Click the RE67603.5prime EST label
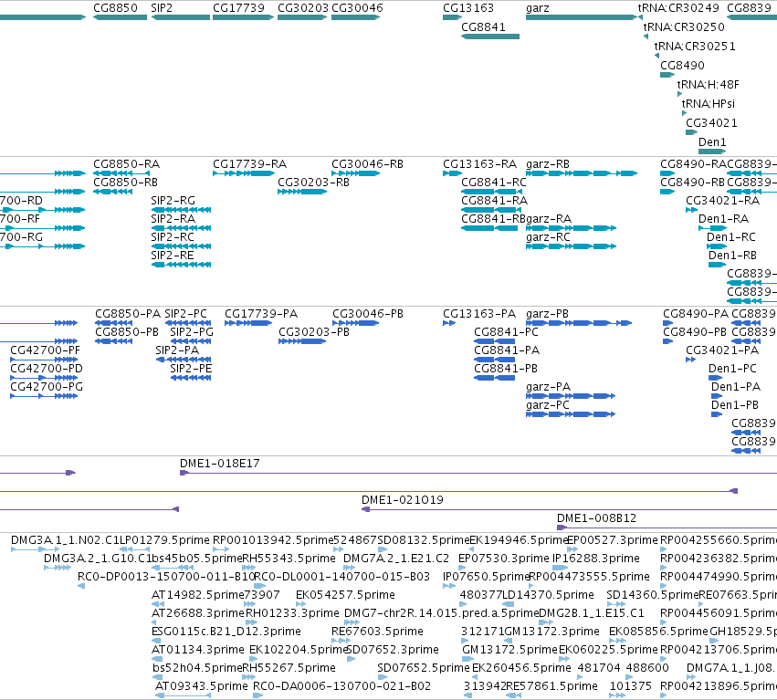 pyautogui.click(x=378, y=632)
